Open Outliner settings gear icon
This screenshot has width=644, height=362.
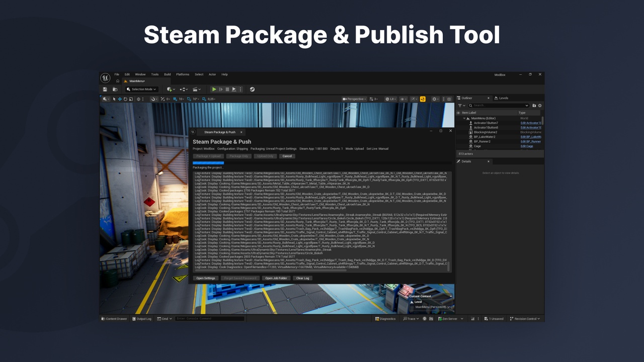pos(540,106)
